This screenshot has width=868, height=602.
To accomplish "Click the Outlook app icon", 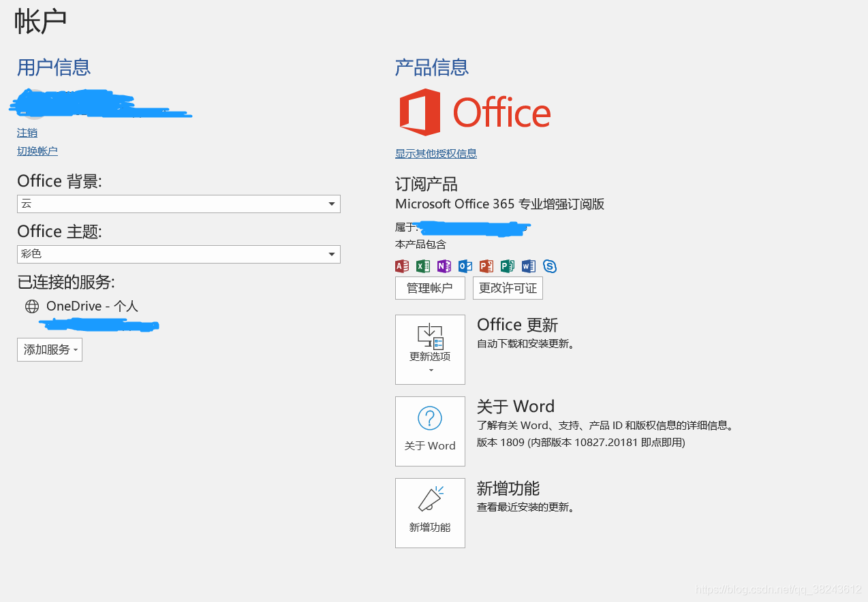I will pyautogui.click(x=465, y=266).
